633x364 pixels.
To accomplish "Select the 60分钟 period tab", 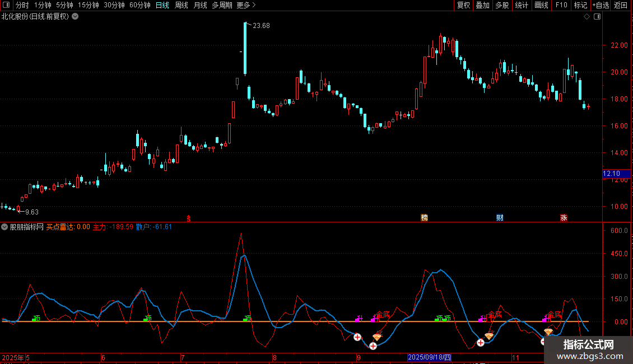I will click(x=139, y=5).
